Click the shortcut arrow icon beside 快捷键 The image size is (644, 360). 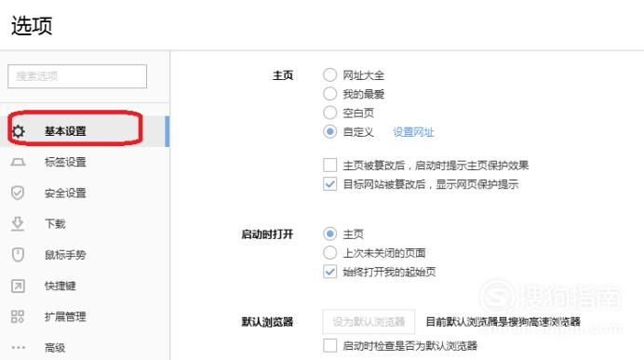click(18, 287)
